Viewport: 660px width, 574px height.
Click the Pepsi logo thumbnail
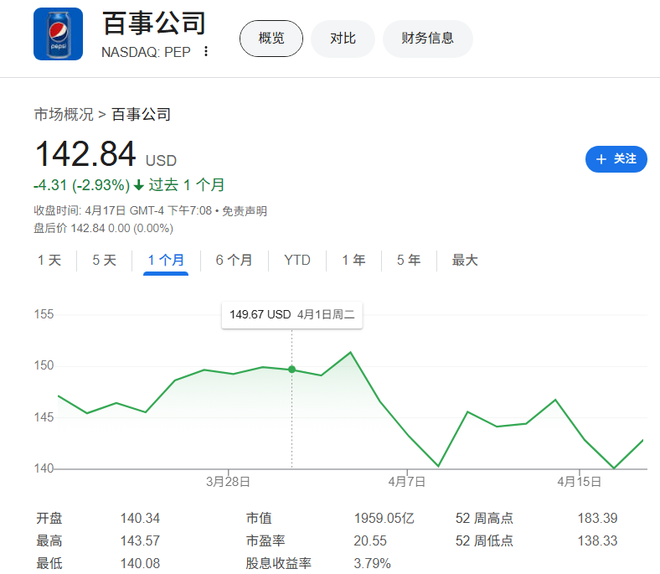click(x=58, y=35)
